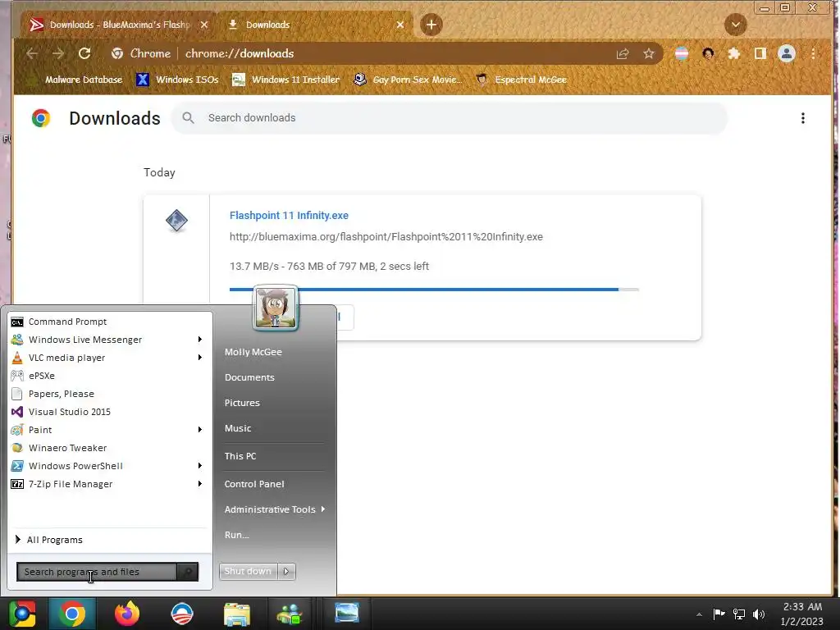Open shutdown options arrow
The width and height of the screenshot is (840, 630).
click(x=286, y=571)
